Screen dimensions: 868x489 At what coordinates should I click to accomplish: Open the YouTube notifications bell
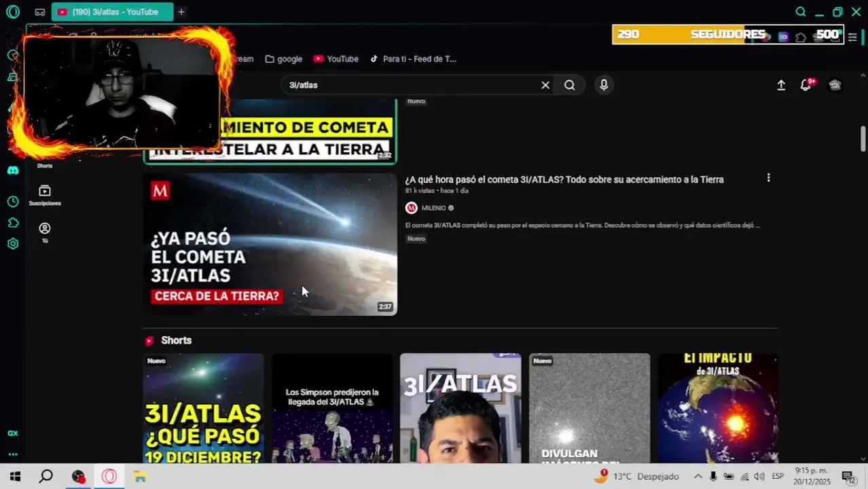tap(806, 85)
